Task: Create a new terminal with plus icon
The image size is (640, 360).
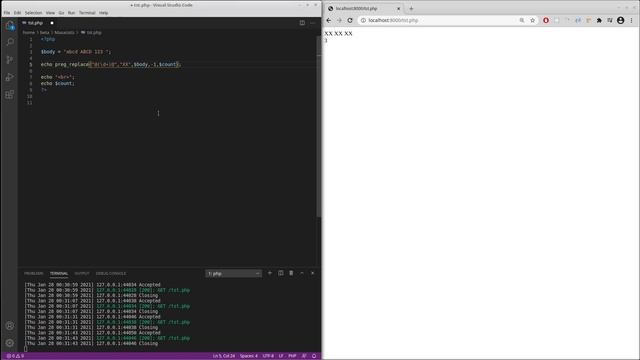Action: pyautogui.click(x=270, y=273)
